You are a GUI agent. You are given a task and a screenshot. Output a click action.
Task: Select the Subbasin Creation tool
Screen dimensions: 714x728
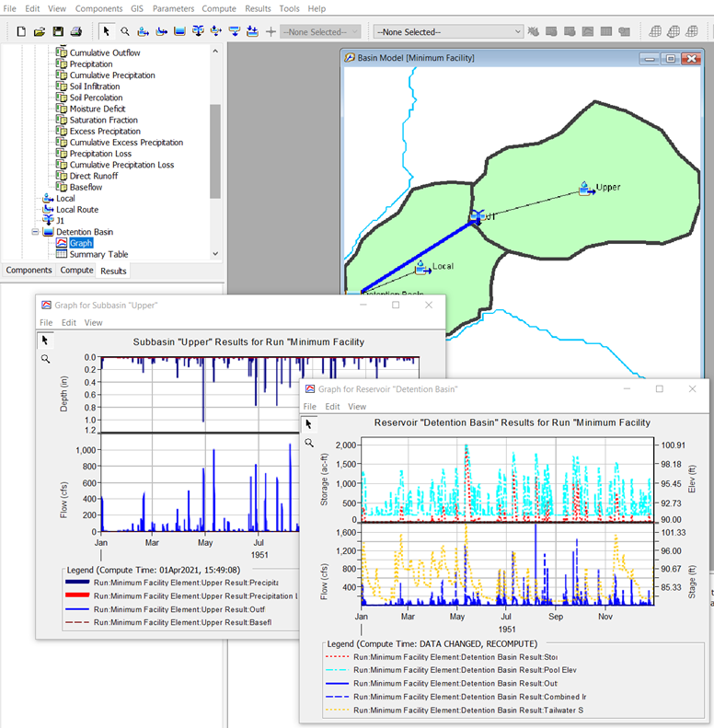(143, 31)
